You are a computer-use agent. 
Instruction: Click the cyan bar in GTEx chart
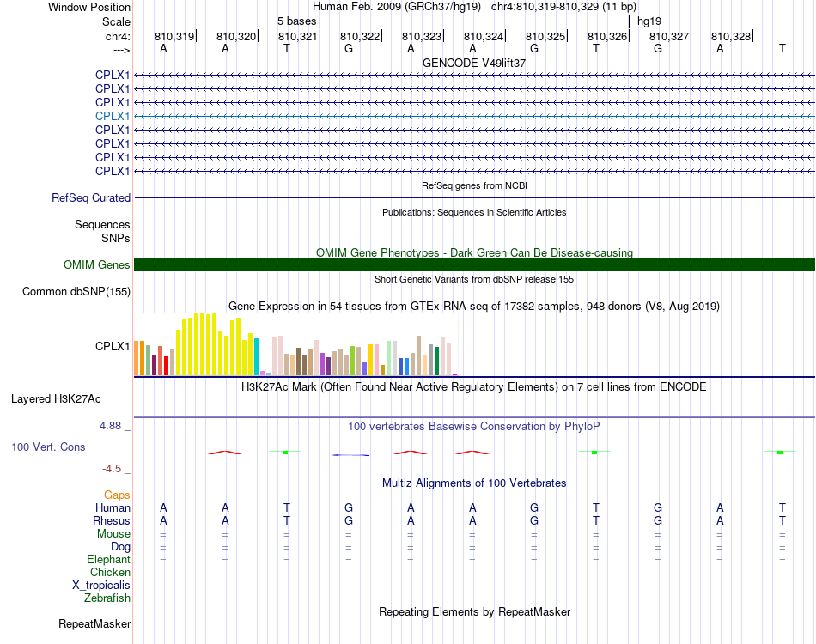(x=256, y=357)
